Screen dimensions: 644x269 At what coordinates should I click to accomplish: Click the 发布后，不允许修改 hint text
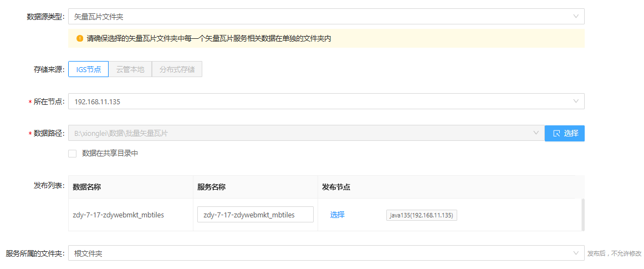click(x=615, y=253)
